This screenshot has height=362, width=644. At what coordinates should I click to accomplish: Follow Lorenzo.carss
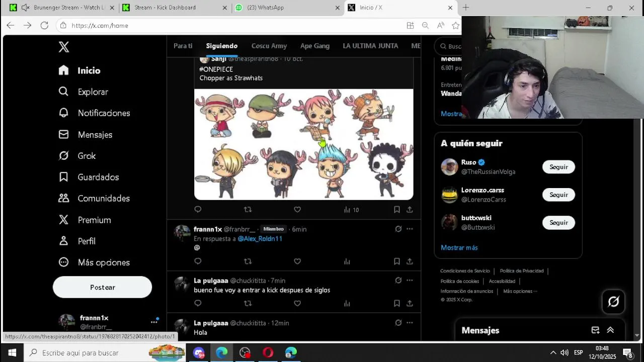pos(558,195)
